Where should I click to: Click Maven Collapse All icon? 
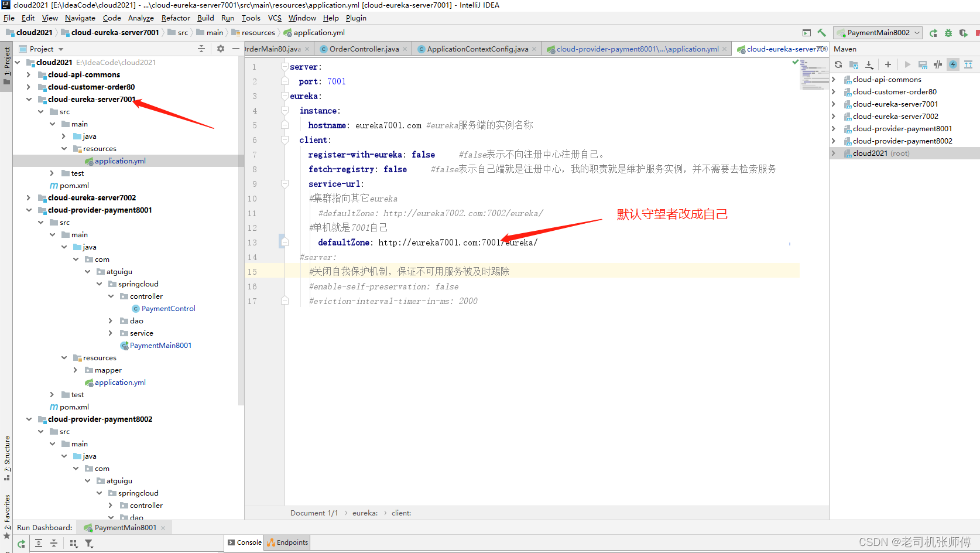(968, 64)
